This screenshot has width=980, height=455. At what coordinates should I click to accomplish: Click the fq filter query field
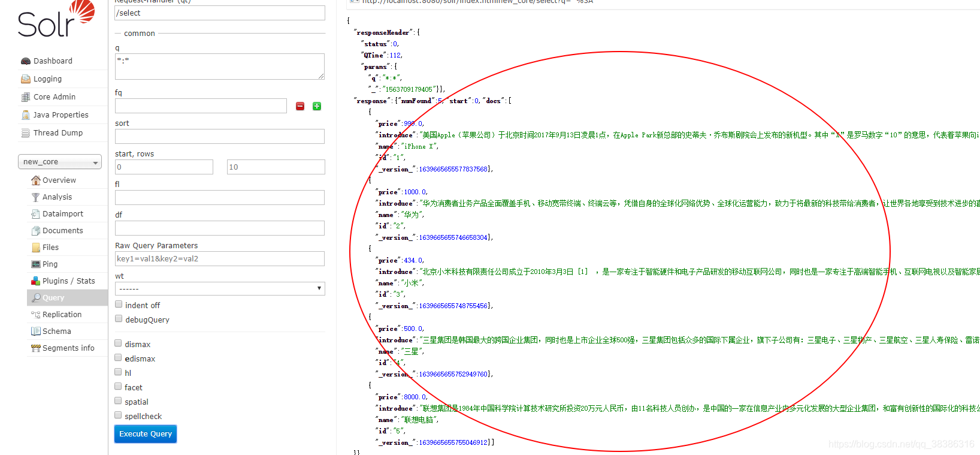[x=201, y=106]
